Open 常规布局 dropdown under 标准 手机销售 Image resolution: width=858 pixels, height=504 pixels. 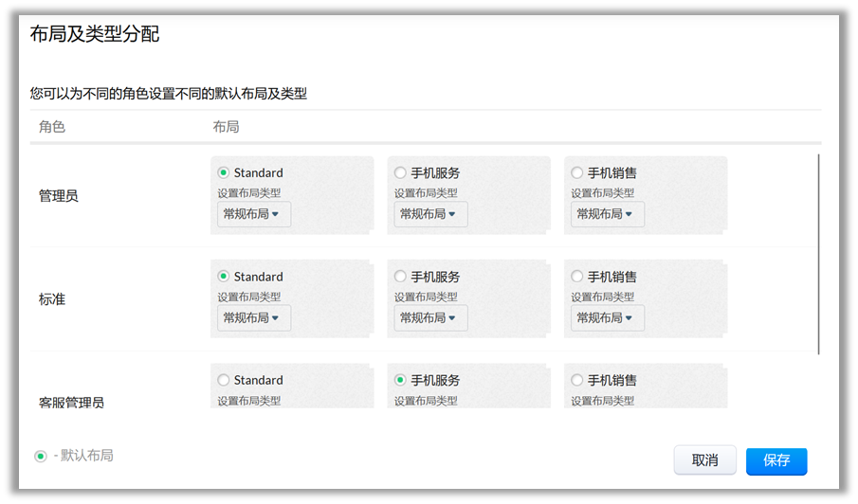(x=607, y=318)
